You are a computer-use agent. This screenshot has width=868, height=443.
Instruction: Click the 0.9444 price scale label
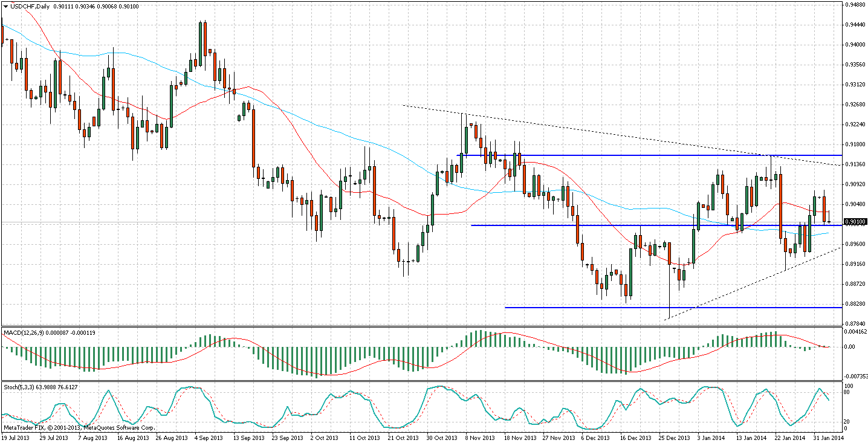[854, 25]
